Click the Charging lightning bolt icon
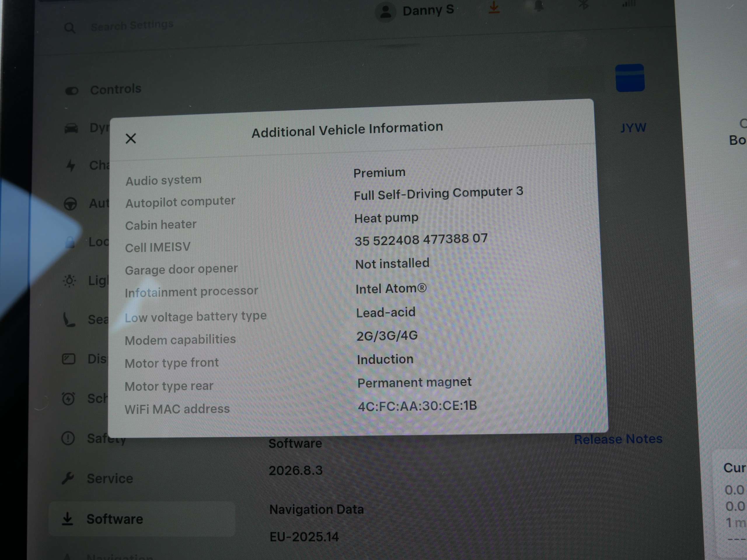Image resolution: width=747 pixels, height=560 pixels. click(71, 166)
